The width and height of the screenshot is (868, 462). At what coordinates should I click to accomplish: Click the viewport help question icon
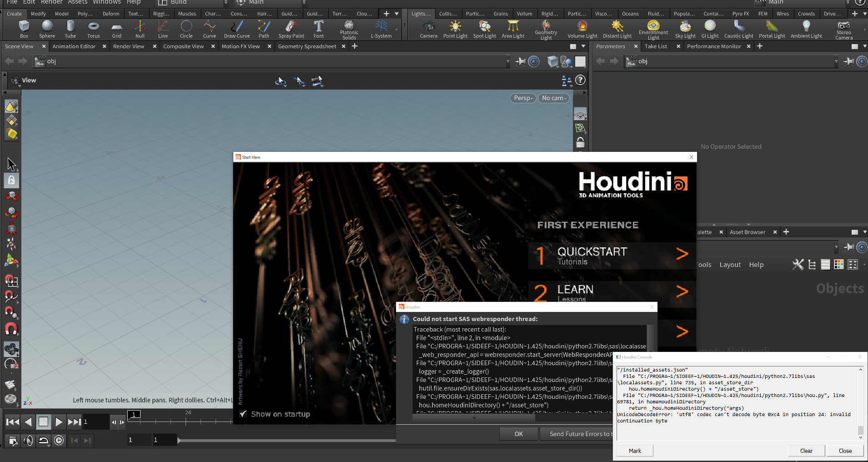(580, 80)
